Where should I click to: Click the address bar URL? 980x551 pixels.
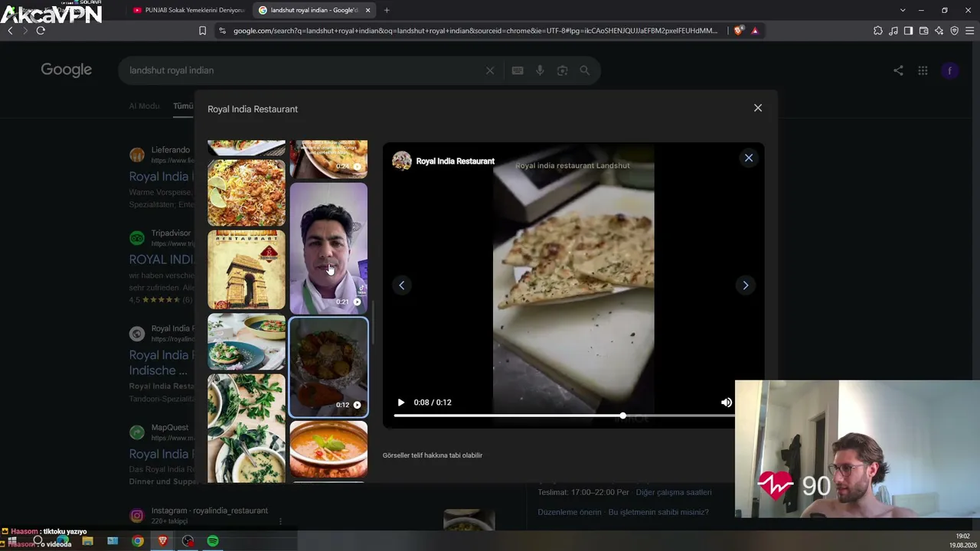[x=475, y=31]
